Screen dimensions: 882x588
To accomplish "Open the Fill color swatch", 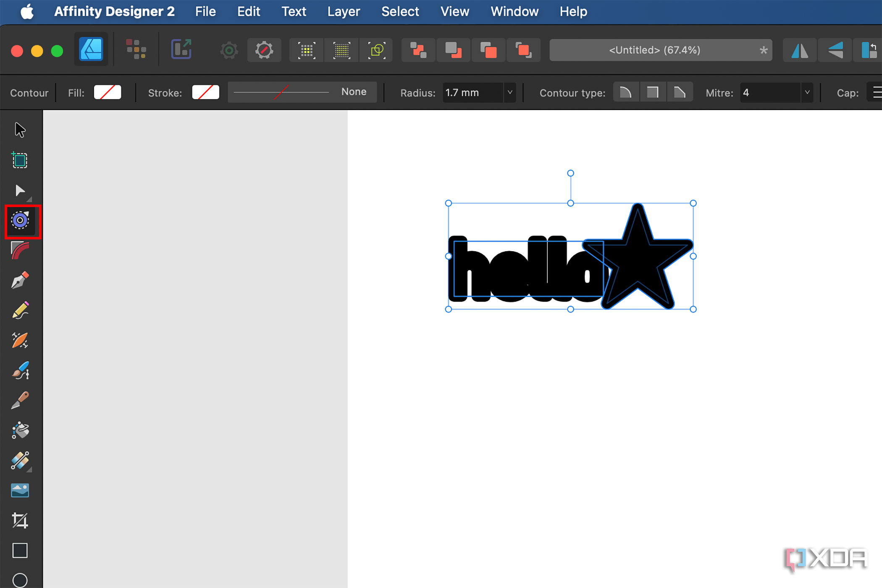I will pos(107,92).
